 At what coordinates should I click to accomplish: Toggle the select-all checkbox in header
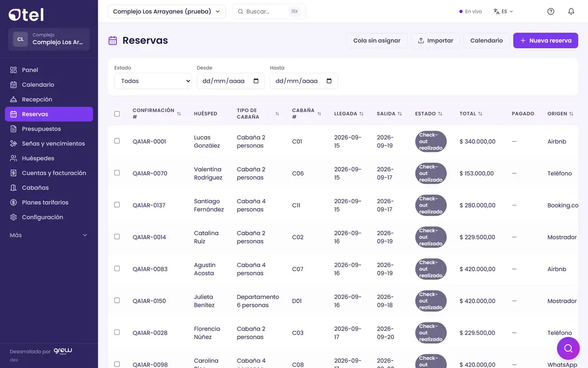(117, 114)
